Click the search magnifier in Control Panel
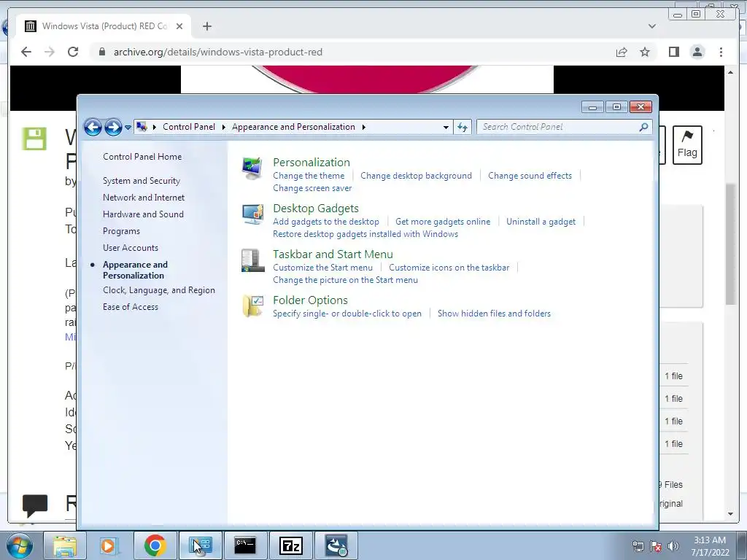Image resolution: width=747 pixels, height=560 pixels. [643, 127]
